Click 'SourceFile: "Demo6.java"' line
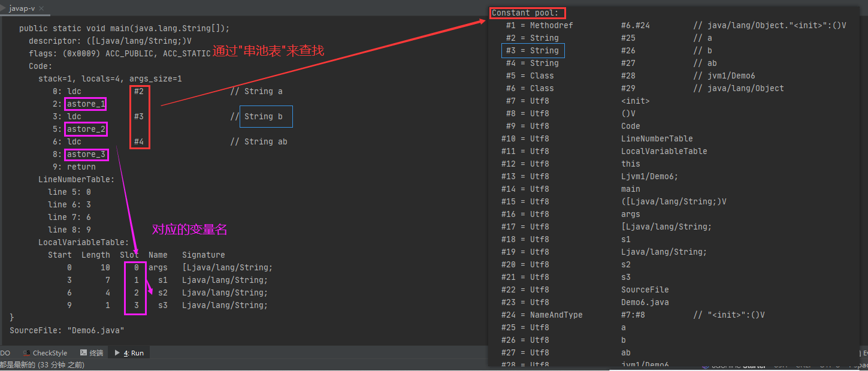Screen dimensions: 868x371 click(x=67, y=330)
